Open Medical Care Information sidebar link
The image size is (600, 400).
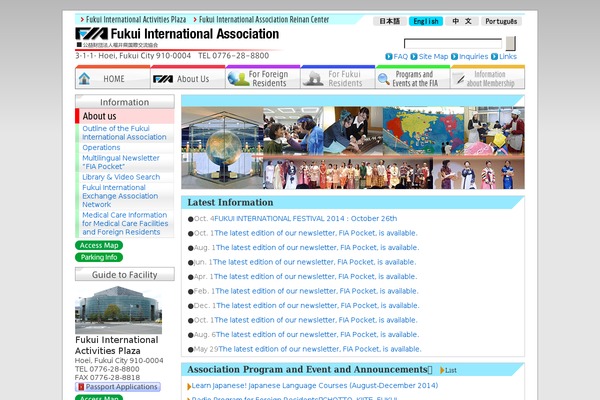[125, 224]
